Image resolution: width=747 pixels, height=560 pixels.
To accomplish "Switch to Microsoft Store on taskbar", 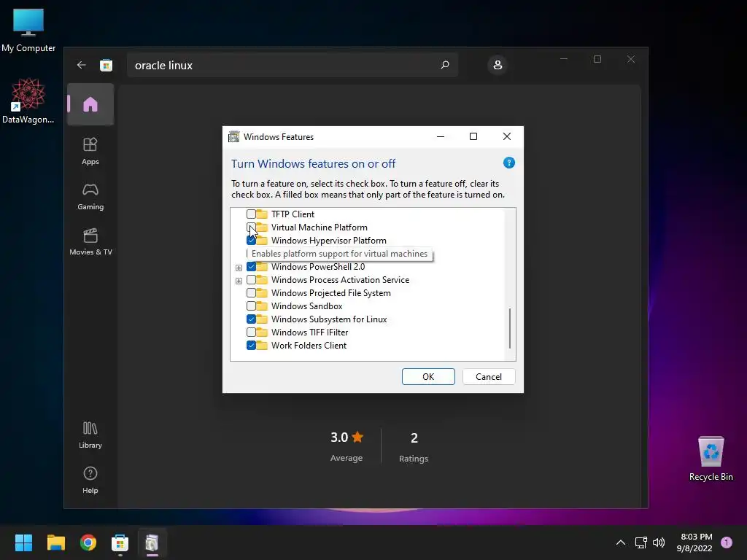I will click(x=120, y=542).
